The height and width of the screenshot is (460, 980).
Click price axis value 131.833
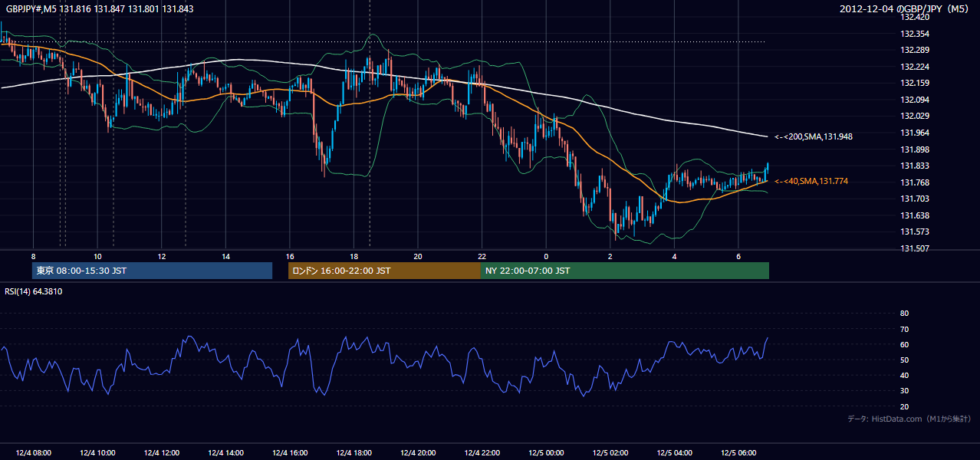(915, 166)
